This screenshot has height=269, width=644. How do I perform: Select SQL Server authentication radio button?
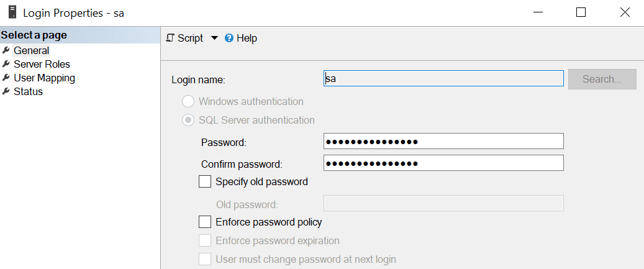tap(188, 120)
